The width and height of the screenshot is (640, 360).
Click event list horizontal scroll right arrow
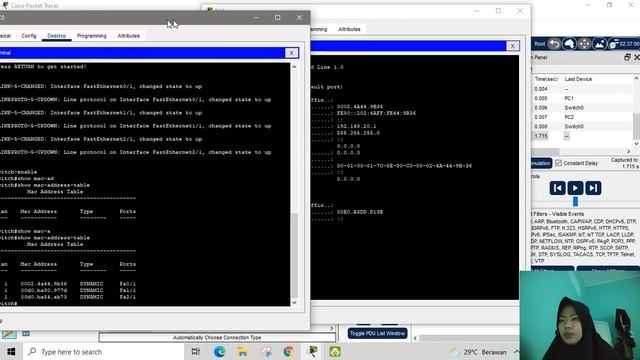point(629,151)
